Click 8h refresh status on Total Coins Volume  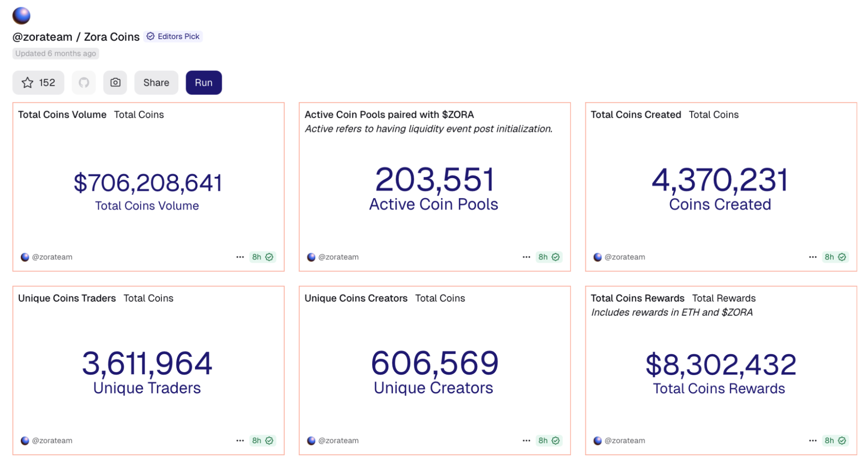point(262,257)
